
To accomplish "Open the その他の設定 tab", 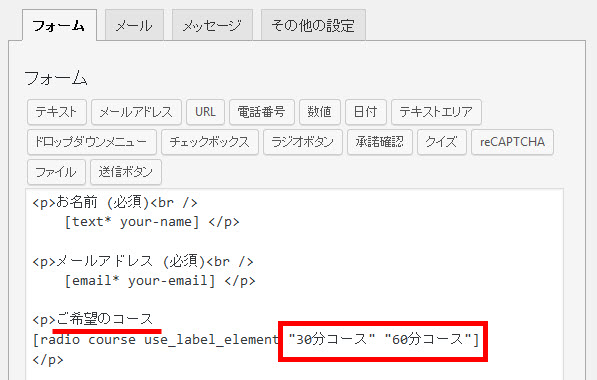I will (313, 25).
